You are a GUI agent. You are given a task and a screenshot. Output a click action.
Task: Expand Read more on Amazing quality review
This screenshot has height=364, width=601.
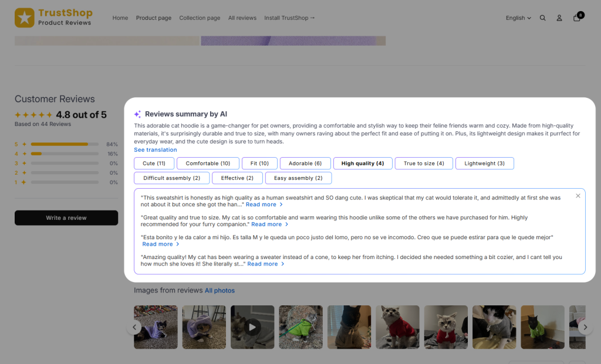coord(265,264)
